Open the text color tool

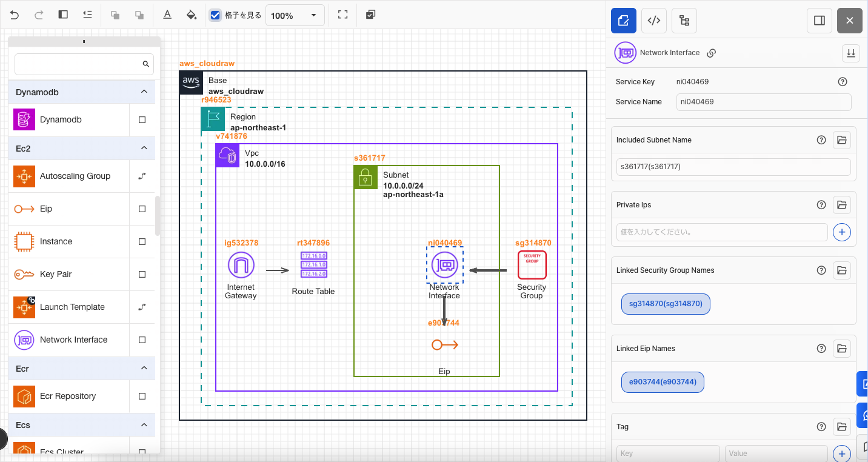pos(167,15)
